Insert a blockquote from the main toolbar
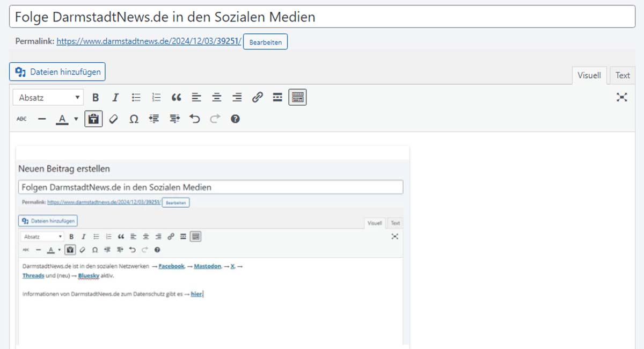The height and width of the screenshot is (349, 644). tap(176, 97)
